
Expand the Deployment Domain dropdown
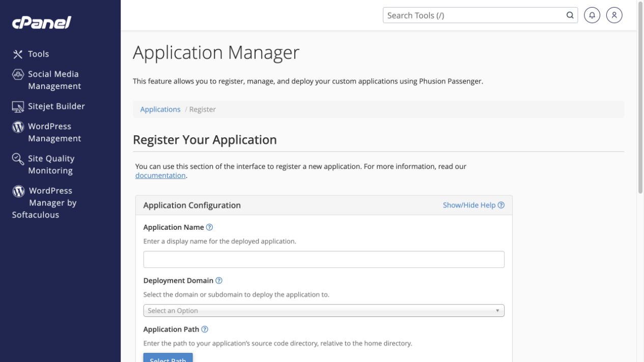coord(324,311)
